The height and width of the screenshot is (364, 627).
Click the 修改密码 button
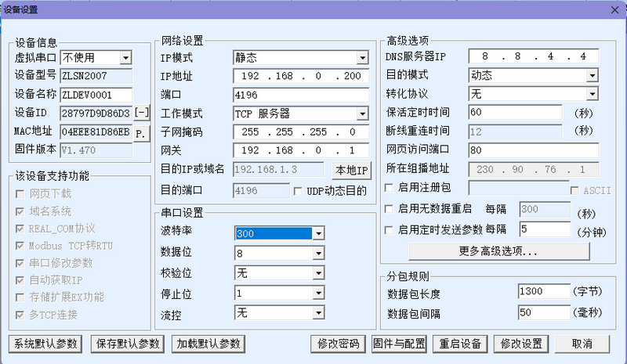[339, 344]
